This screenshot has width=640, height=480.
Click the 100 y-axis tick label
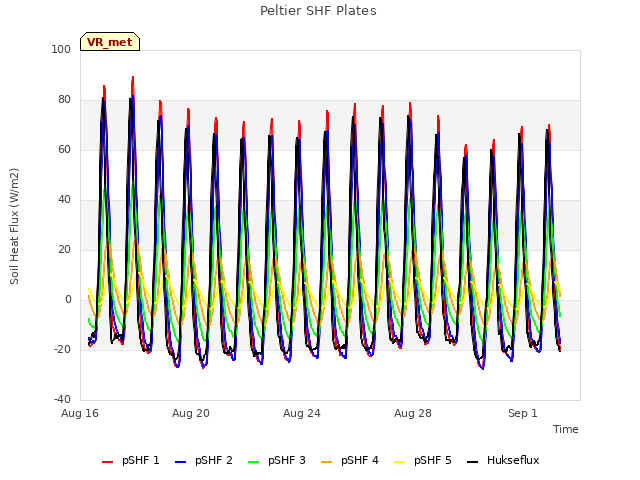(61, 49)
